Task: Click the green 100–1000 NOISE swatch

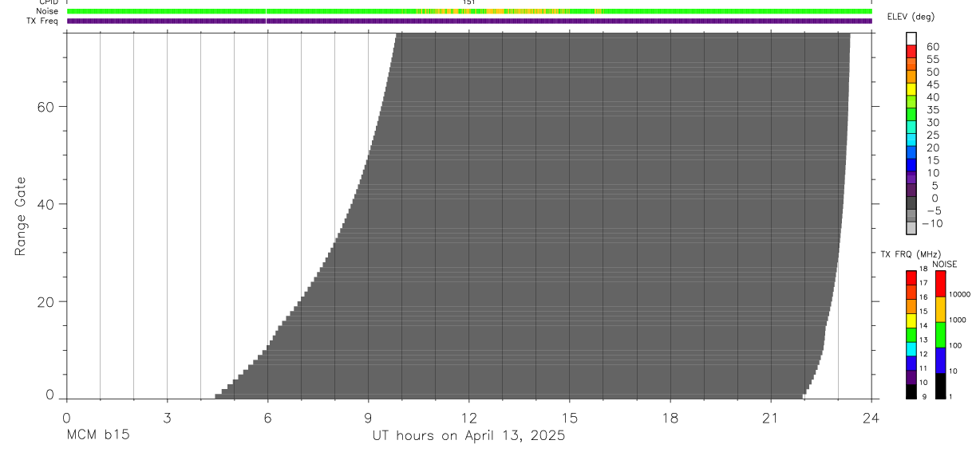Action: (940, 335)
